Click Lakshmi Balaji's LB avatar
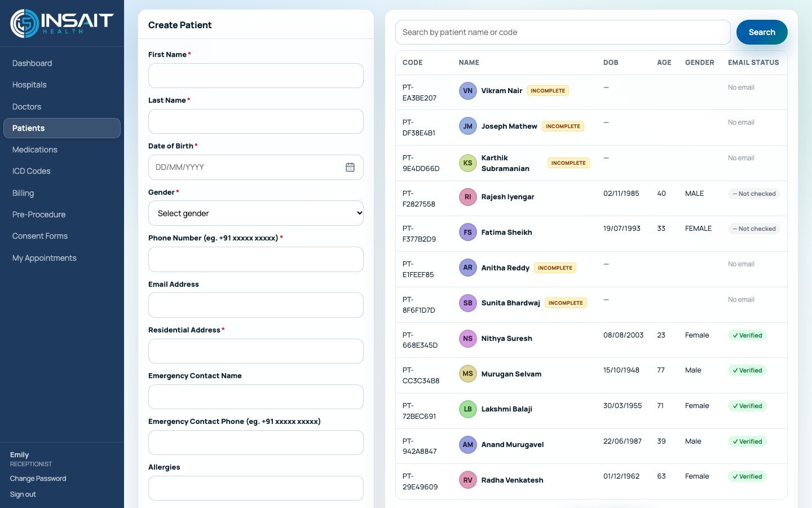The width and height of the screenshot is (812, 508). click(x=467, y=409)
